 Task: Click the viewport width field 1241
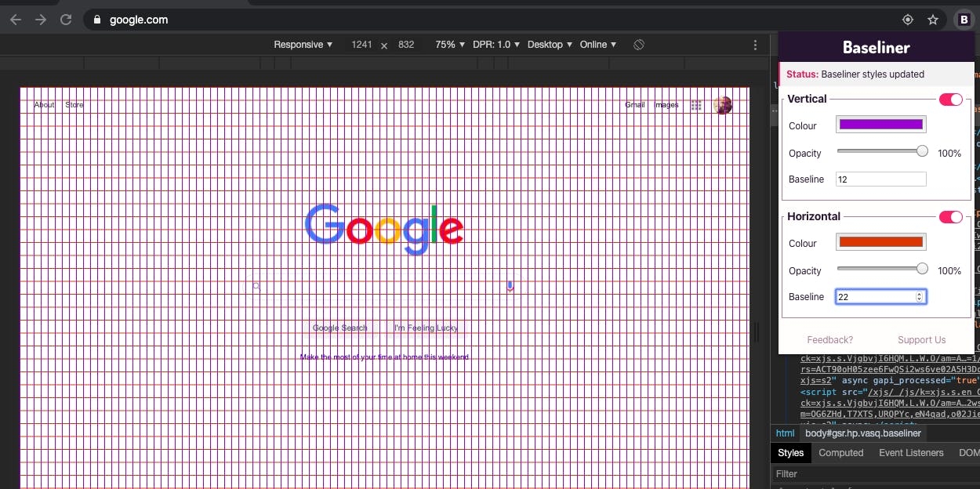pyautogui.click(x=361, y=45)
